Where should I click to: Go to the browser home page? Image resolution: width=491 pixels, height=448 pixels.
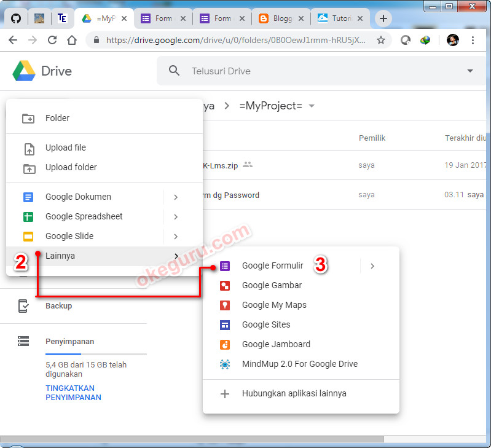72,40
